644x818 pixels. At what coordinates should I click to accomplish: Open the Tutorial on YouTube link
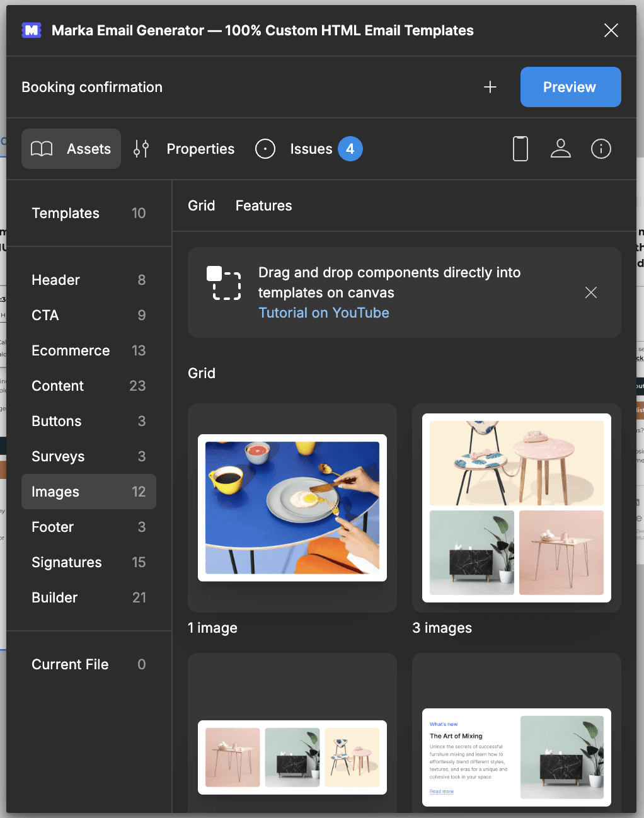pos(324,313)
